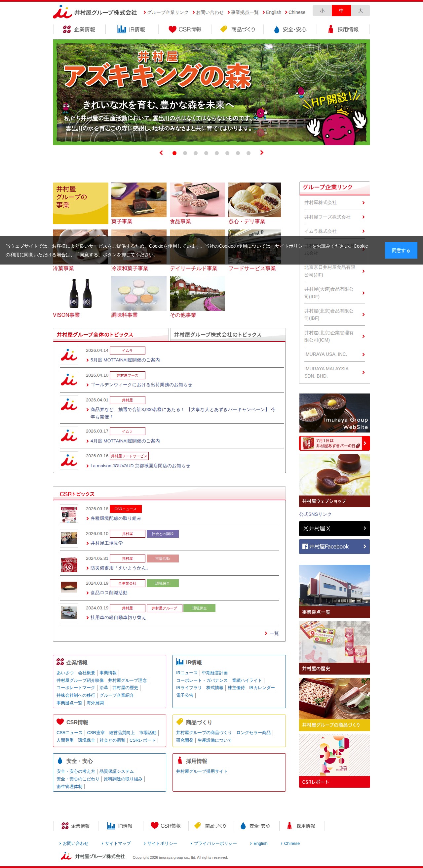423x868 pixels.
Task: Open 採用情報 from the top navigation bar
Action: pyautogui.click(x=343, y=29)
